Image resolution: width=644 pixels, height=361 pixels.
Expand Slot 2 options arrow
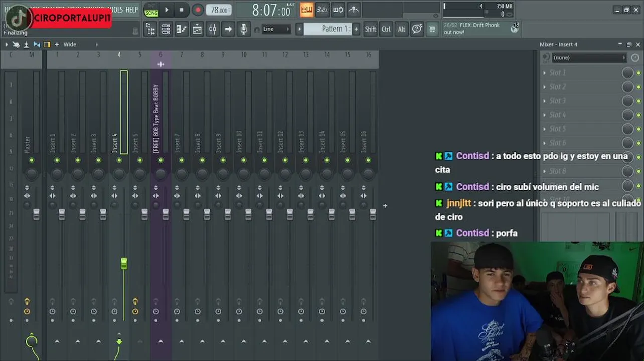coord(544,87)
